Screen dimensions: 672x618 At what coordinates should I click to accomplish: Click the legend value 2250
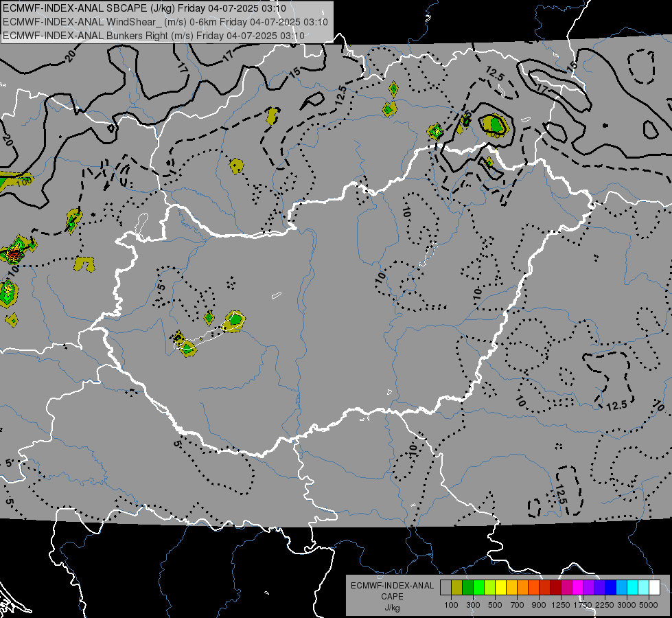click(x=605, y=605)
